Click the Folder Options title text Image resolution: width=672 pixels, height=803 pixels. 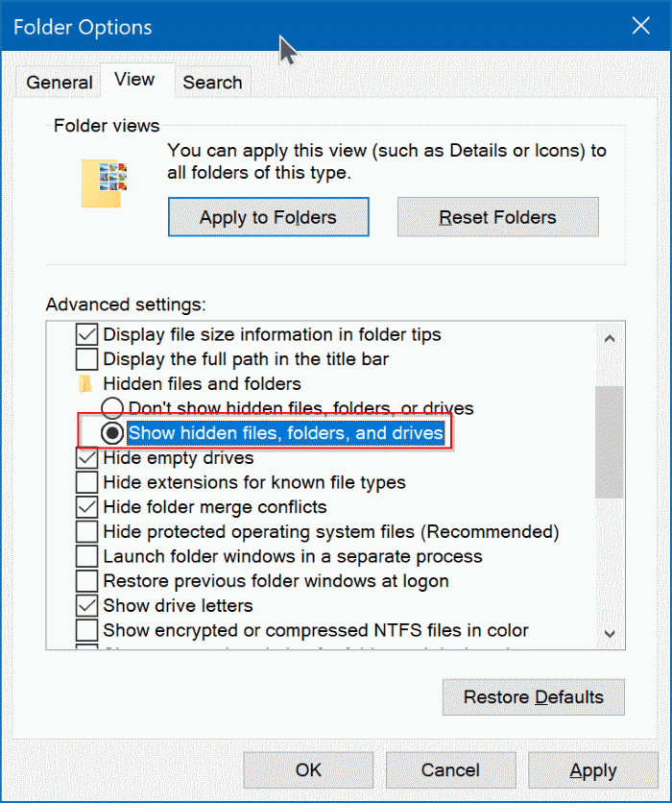point(83,27)
